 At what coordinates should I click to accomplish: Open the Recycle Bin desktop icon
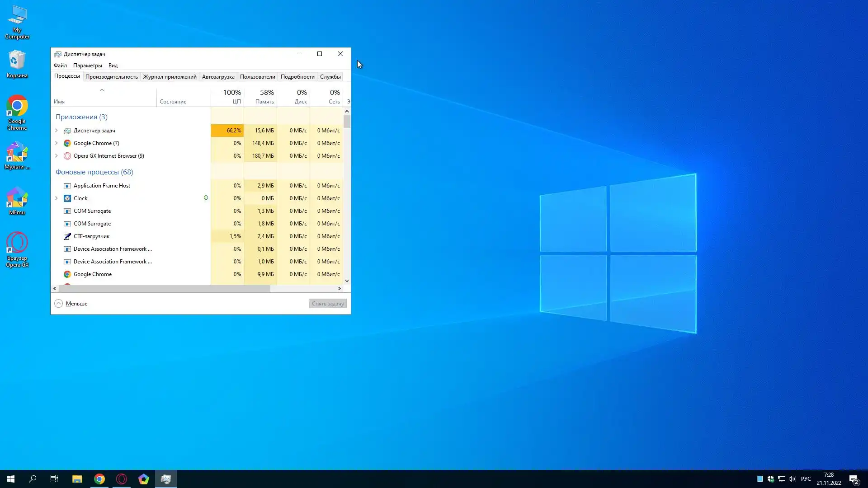17,64
